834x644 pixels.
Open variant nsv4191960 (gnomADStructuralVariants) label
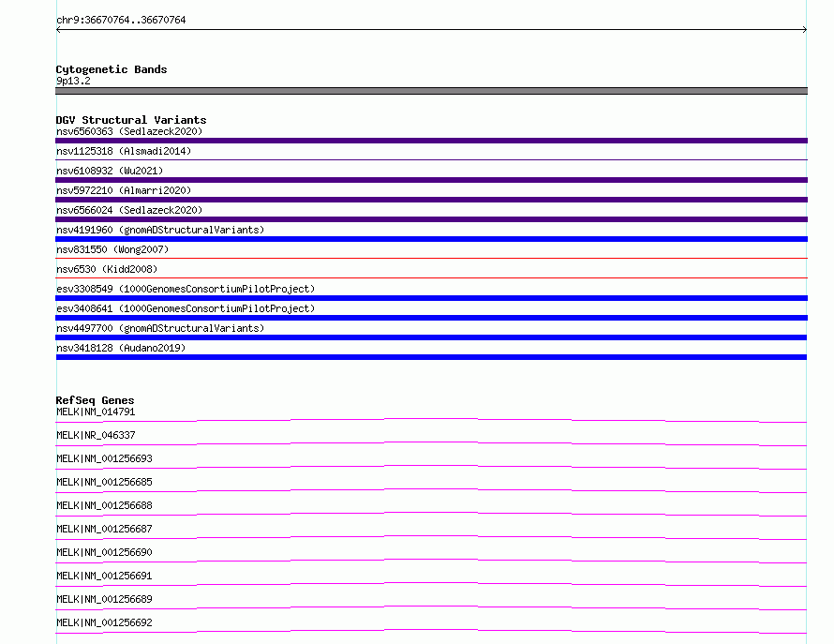coord(160,230)
